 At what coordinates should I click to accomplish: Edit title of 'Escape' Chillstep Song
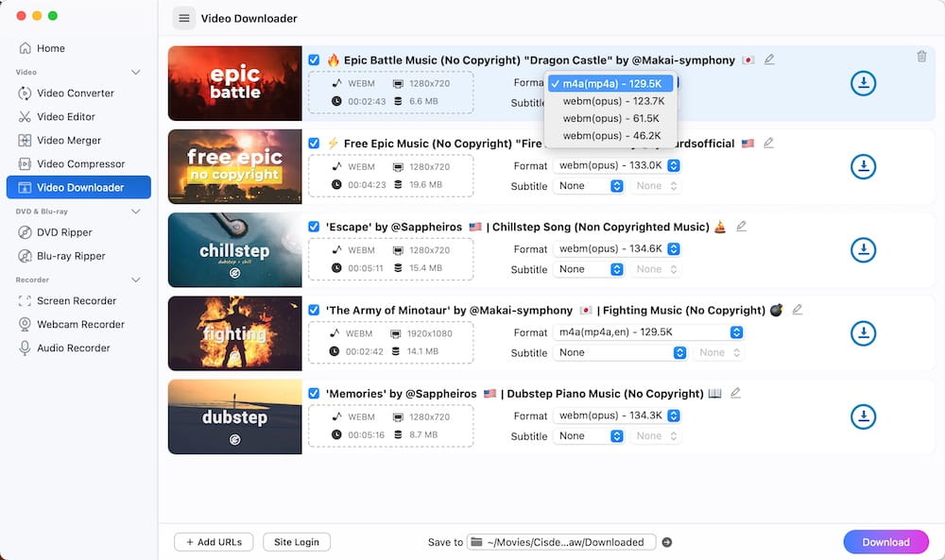[741, 227]
